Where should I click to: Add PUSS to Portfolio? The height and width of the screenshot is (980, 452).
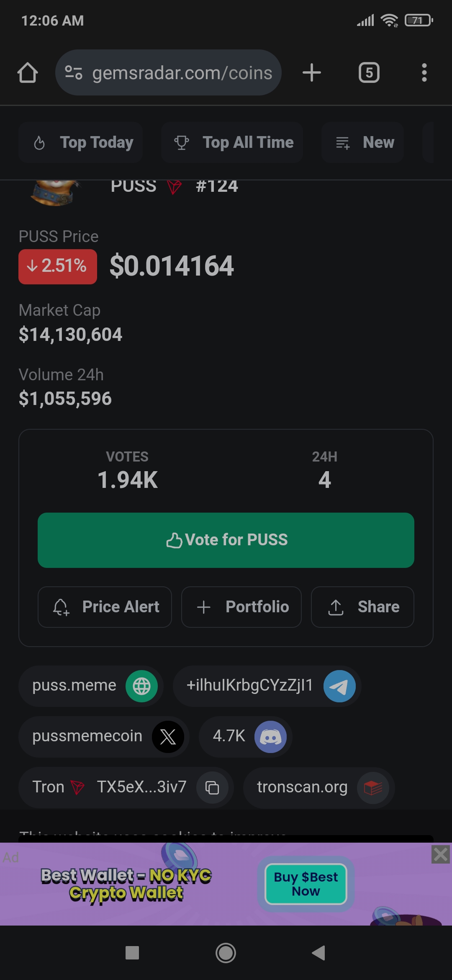click(241, 607)
